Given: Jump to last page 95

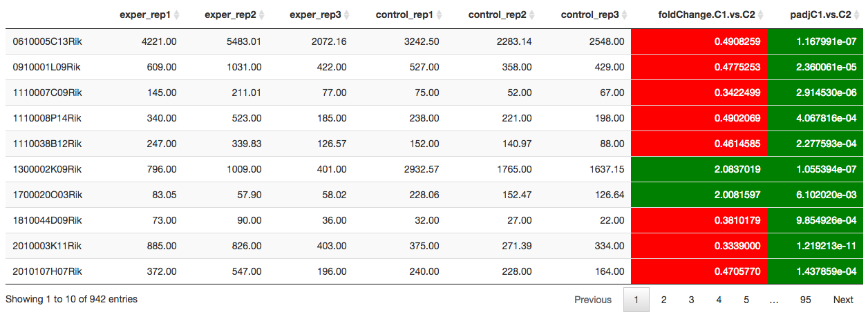Looking at the screenshot, I should click(x=805, y=300).
